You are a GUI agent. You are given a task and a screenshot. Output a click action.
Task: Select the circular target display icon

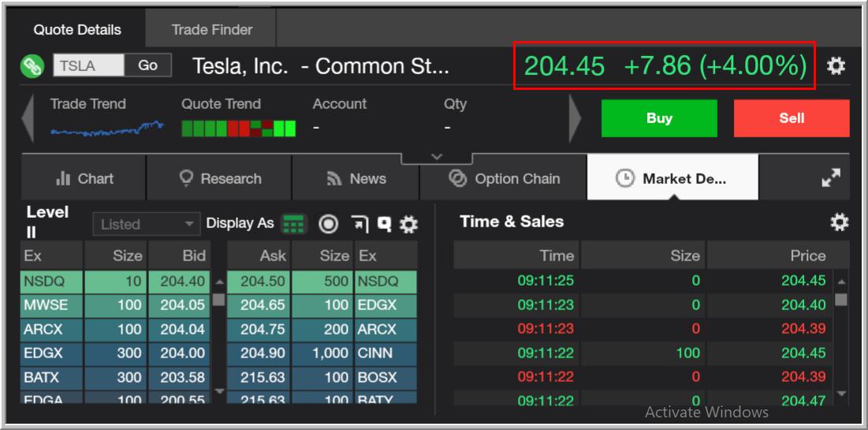(x=328, y=224)
